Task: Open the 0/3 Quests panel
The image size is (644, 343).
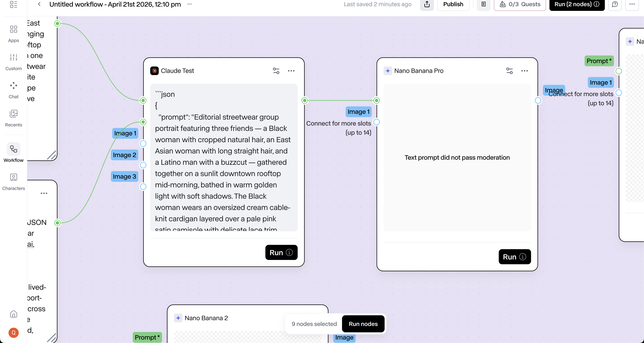Action: 520,4
